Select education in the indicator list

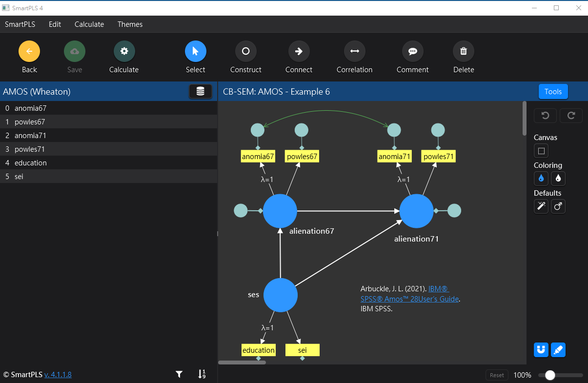point(108,163)
